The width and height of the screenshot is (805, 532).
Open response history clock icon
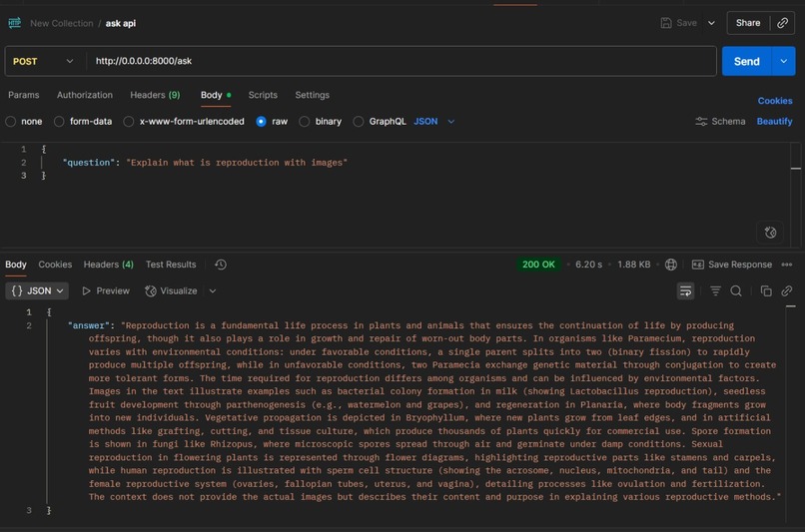click(221, 265)
